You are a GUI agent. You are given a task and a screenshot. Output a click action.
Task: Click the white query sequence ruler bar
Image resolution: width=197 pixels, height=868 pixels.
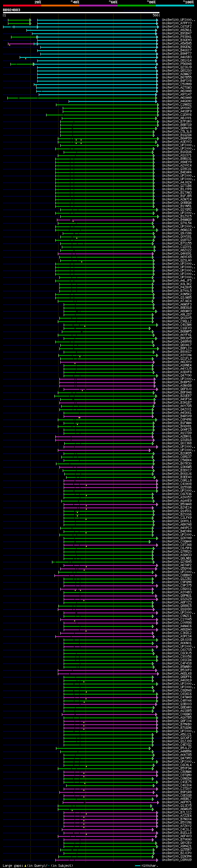(x=81, y=12)
